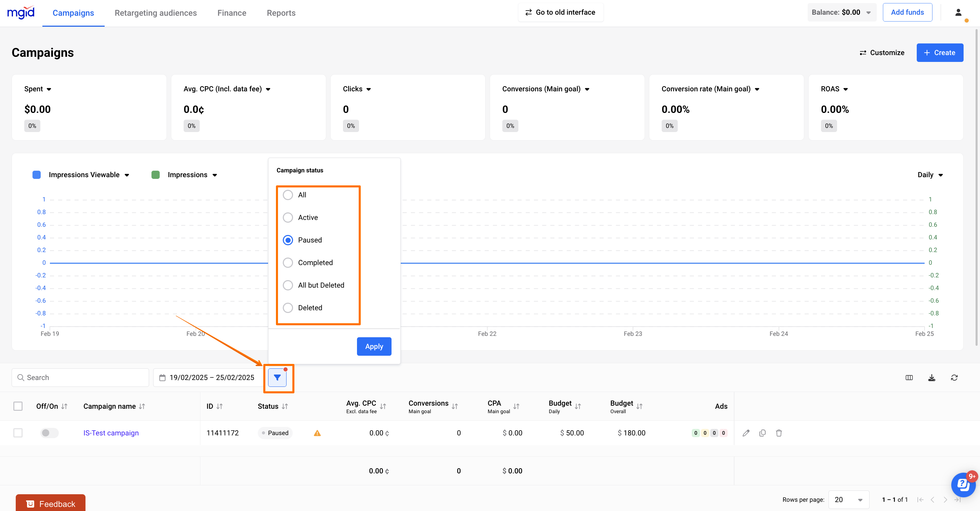This screenshot has height=511, width=980.
Task: Apply the campaign status filter
Action: tap(374, 346)
